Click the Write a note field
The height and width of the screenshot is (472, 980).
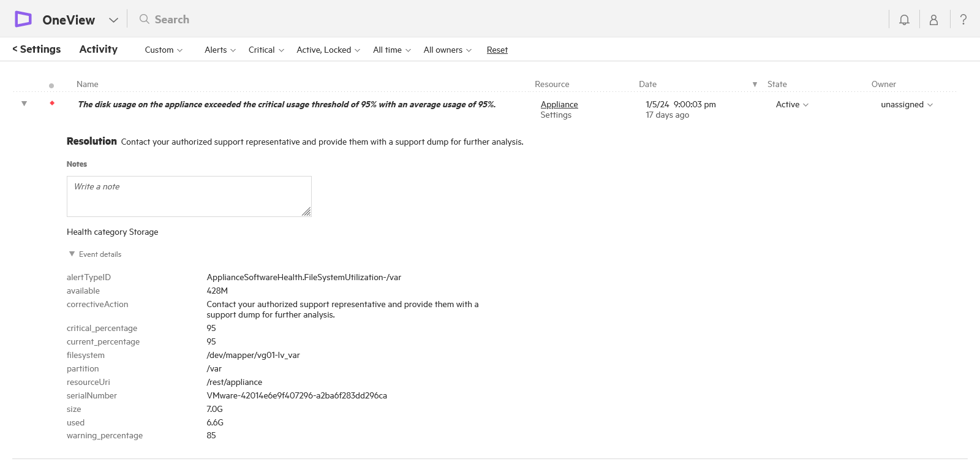click(189, 196)
